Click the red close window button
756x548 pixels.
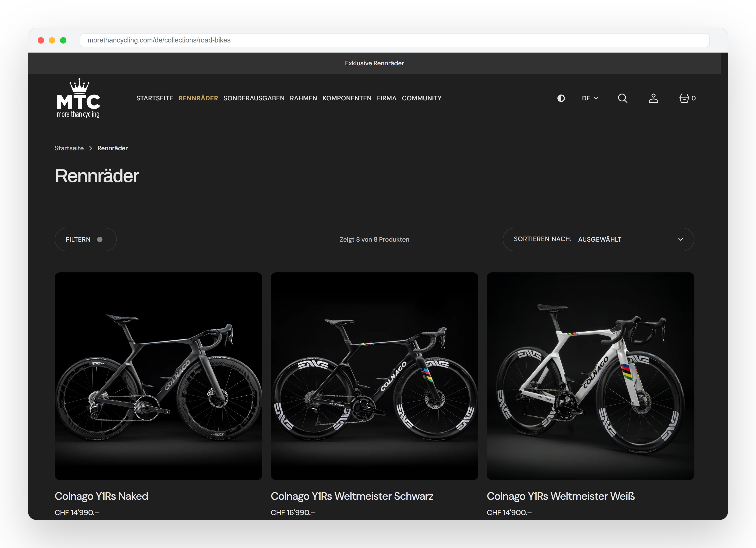tap(41, 40)
